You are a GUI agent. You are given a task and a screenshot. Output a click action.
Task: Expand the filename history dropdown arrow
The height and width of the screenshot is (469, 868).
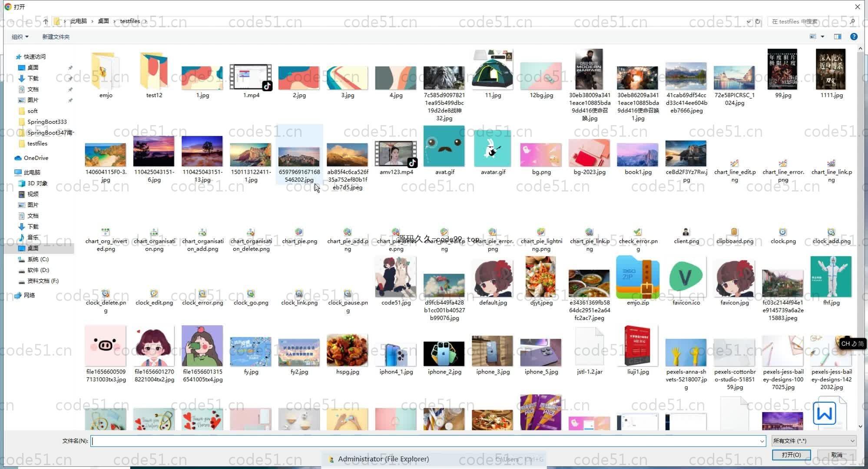[x=762, y=441]
